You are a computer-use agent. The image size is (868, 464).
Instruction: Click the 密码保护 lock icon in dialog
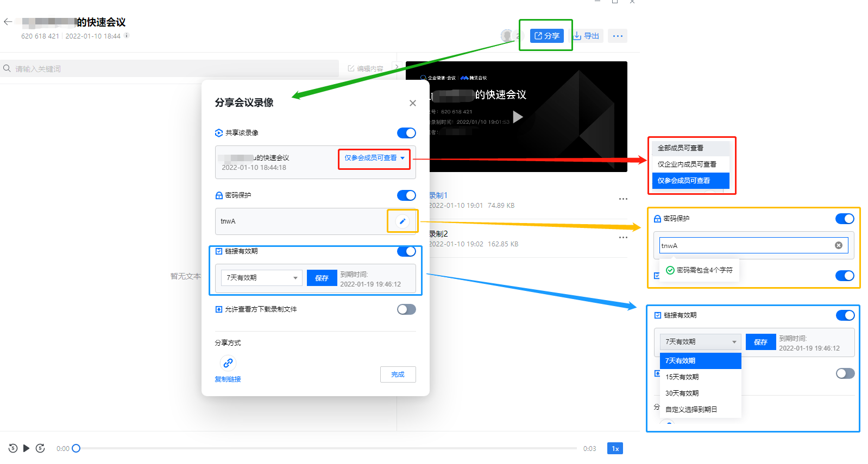click(x=219, y=195)
